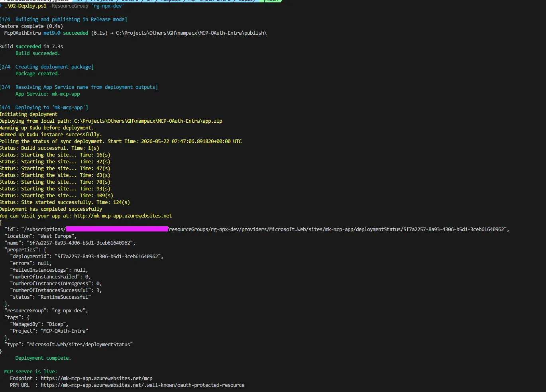
Task: Click the polling status Start Time line
Action: pos(121,141)
